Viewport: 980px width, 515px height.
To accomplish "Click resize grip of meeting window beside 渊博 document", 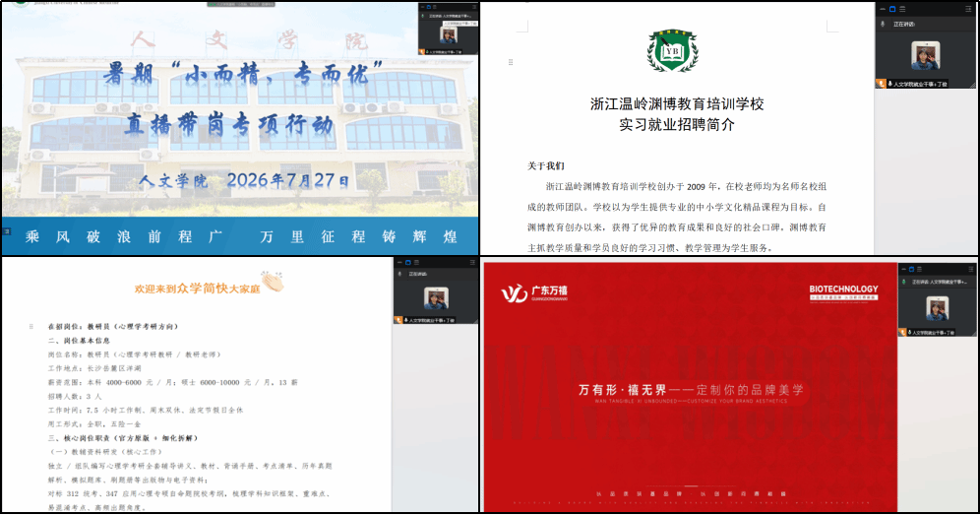I will pos(972,85).
